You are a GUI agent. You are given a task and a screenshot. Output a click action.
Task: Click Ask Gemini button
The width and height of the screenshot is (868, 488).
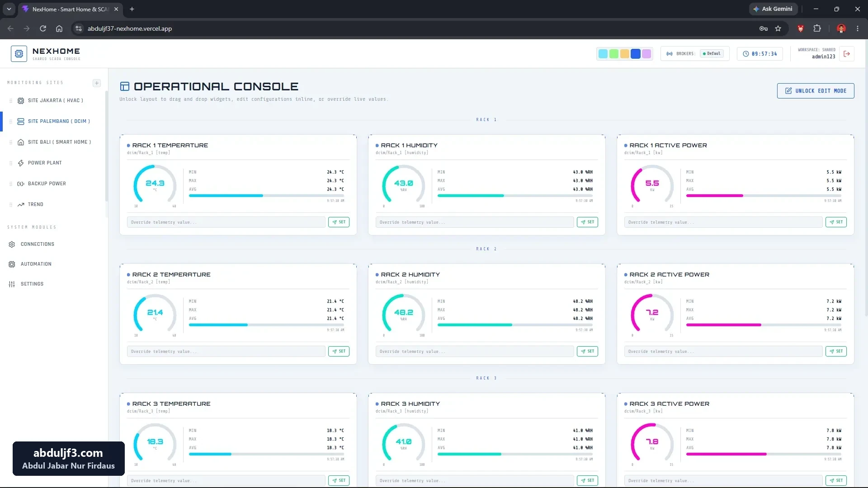pos(773,9)
